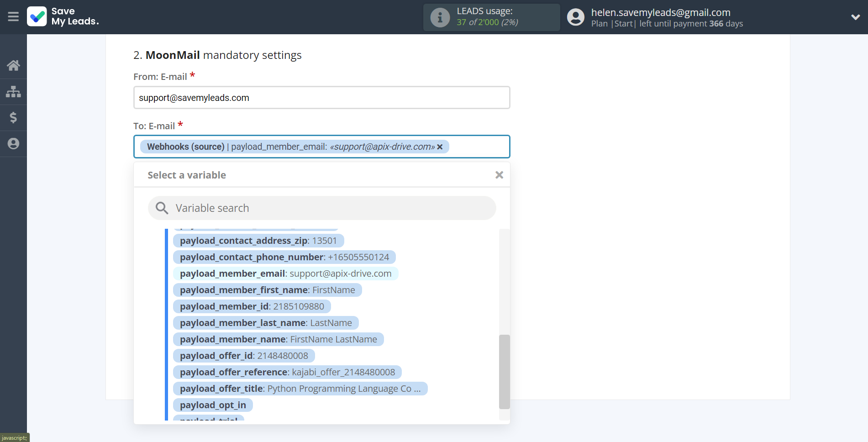This screenshot has width=868, height=442.
Task: Click the Save My Leads logo
Action: point(63,16)
